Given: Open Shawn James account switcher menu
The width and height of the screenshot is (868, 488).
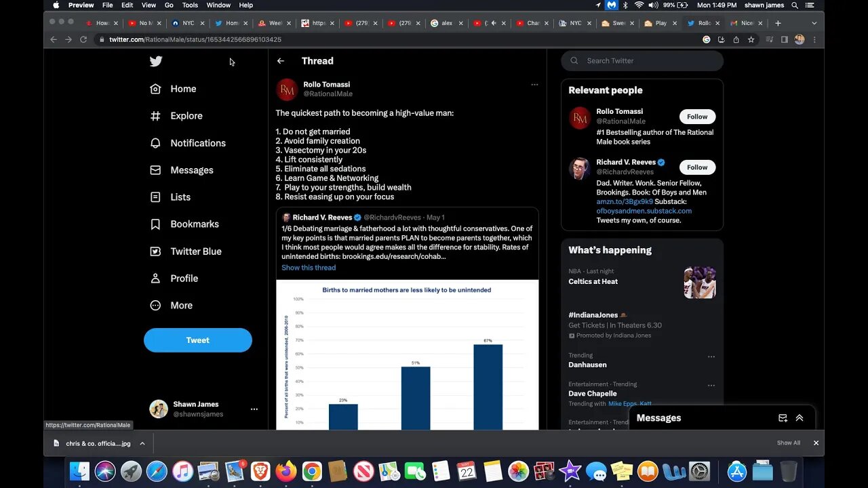Looking at the screenshot, I should click(254, 409).
